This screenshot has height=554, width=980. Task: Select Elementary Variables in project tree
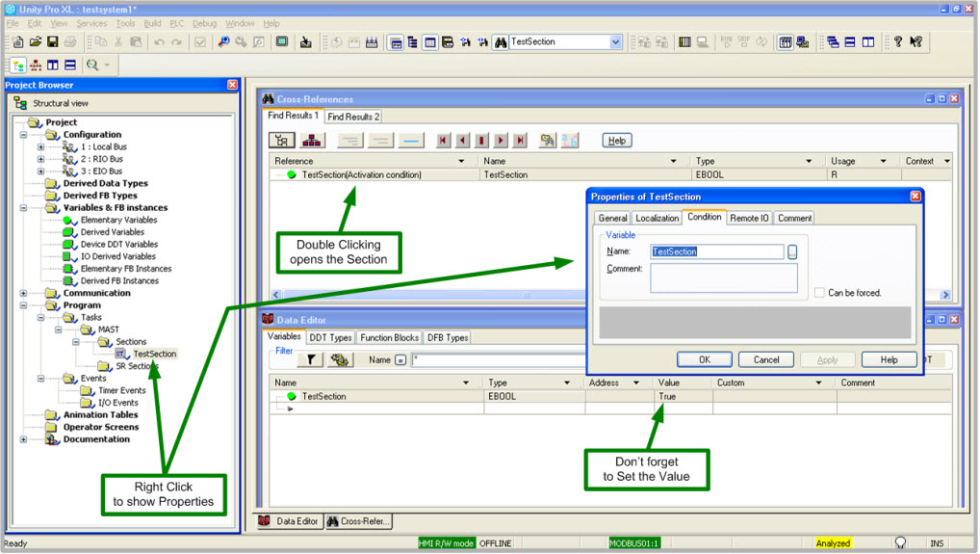point(118,220)
